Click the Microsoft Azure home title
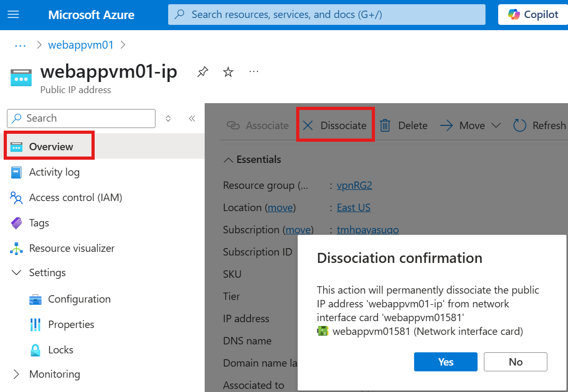The width and height of the screenshot is (568, 392). tap(91, 15)
